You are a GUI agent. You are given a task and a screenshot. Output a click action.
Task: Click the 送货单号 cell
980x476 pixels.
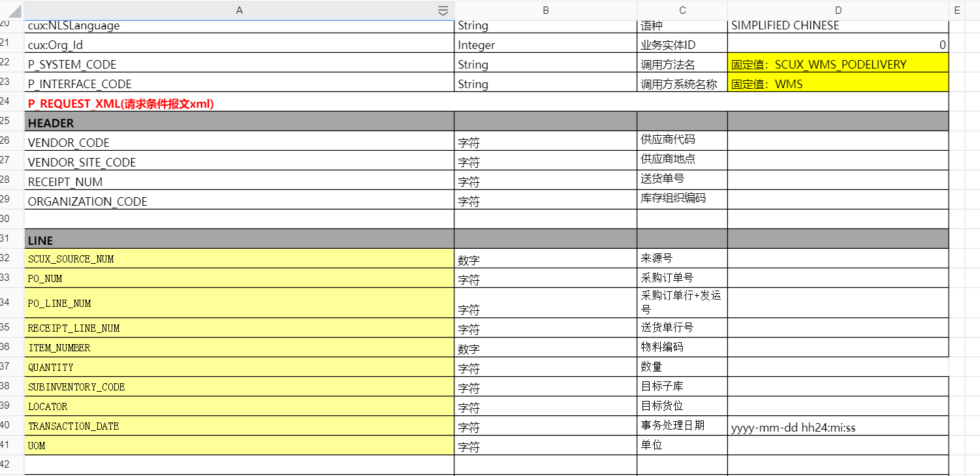point(682,180)
